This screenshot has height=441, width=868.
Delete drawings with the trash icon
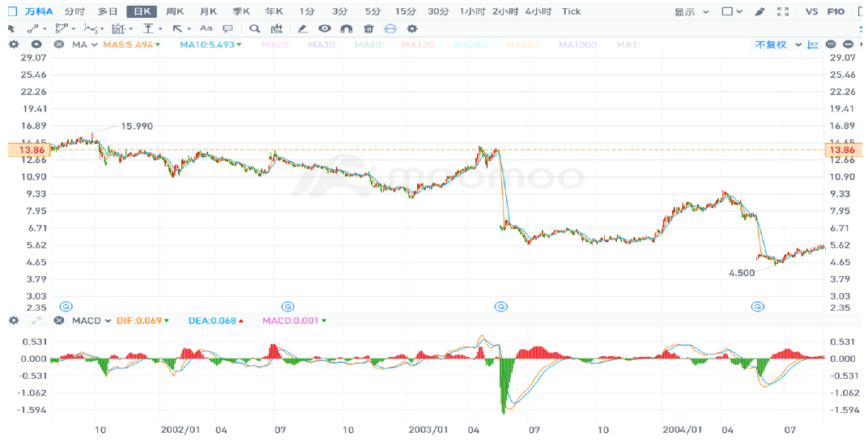[368, 28]
